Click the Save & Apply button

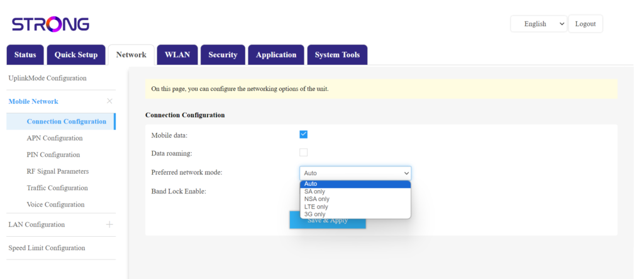click(327, 220)
